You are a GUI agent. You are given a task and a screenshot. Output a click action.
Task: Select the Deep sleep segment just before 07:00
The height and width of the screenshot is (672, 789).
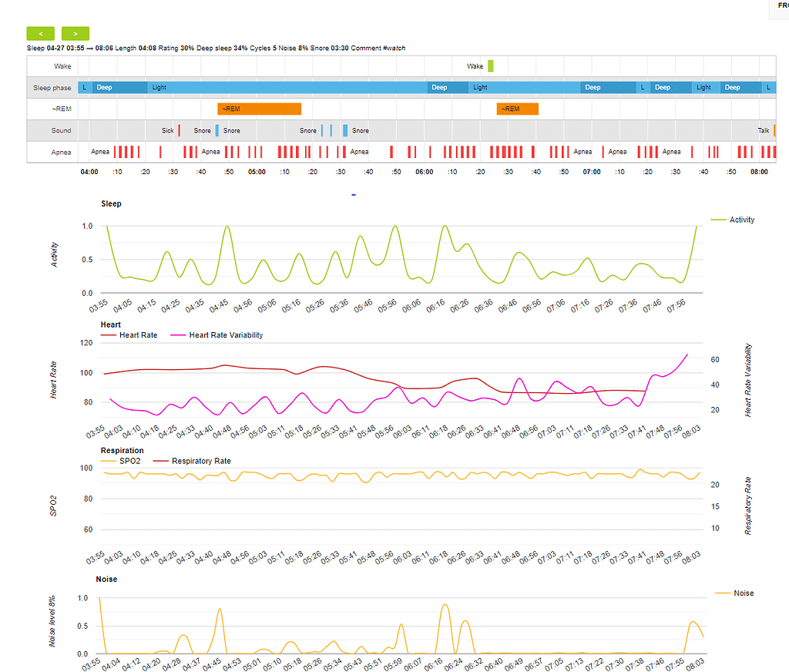tap(608, 88)
